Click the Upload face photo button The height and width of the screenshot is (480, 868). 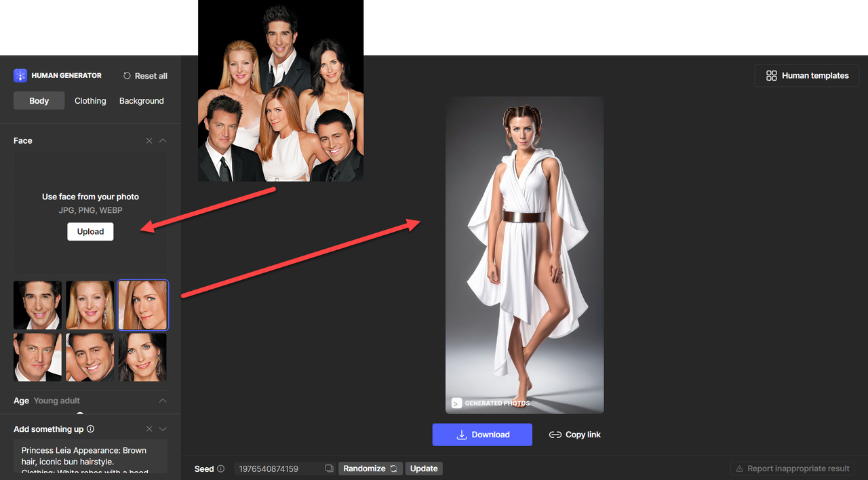tap(90, 231)
